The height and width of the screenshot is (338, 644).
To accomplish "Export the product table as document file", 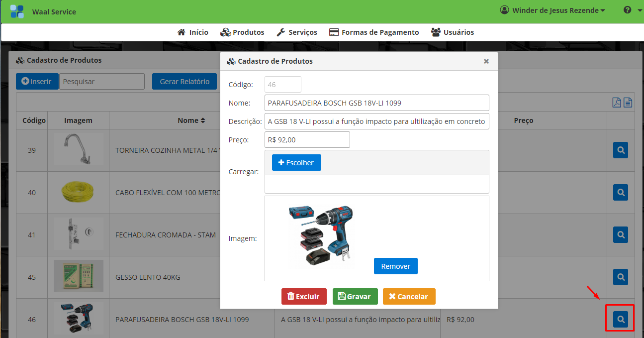I will point(628,102).
